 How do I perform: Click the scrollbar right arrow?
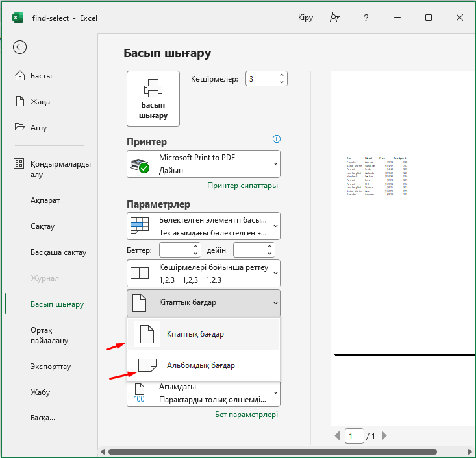[470, 452]
